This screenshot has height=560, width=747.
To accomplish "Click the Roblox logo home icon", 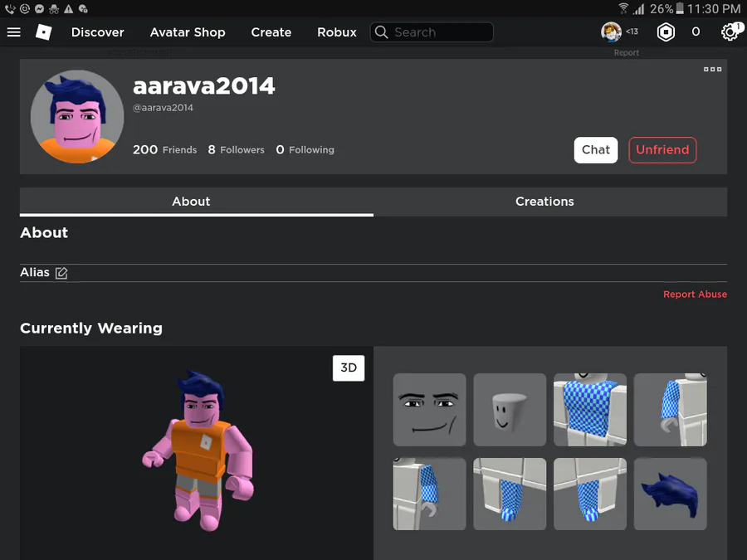I will click(44, 32).
